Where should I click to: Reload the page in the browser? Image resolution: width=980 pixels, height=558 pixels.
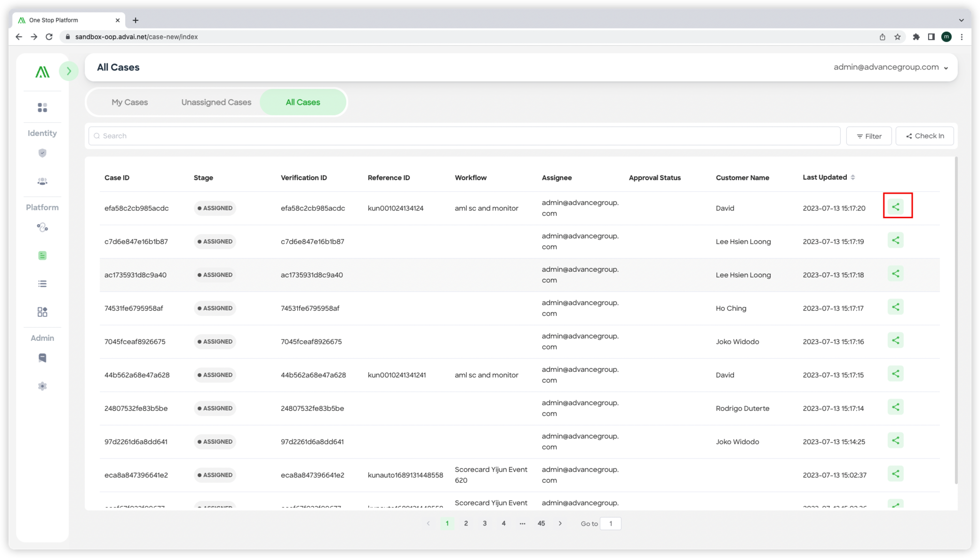coord(49,37)
